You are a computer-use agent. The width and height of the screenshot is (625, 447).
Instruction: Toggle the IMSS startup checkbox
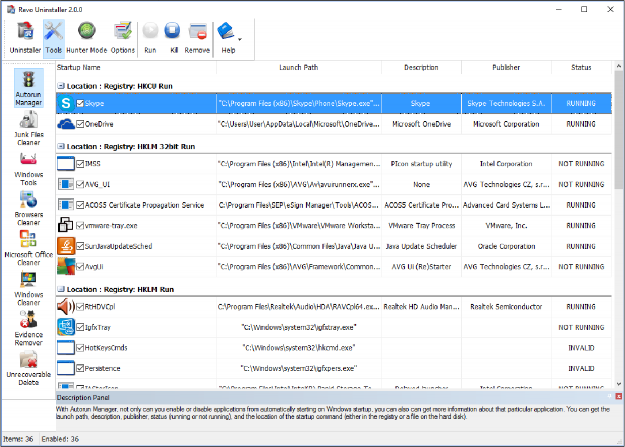[80, 164]
